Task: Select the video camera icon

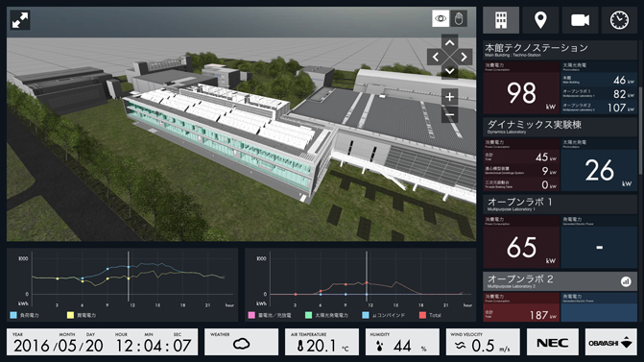Action: (580, 20)
